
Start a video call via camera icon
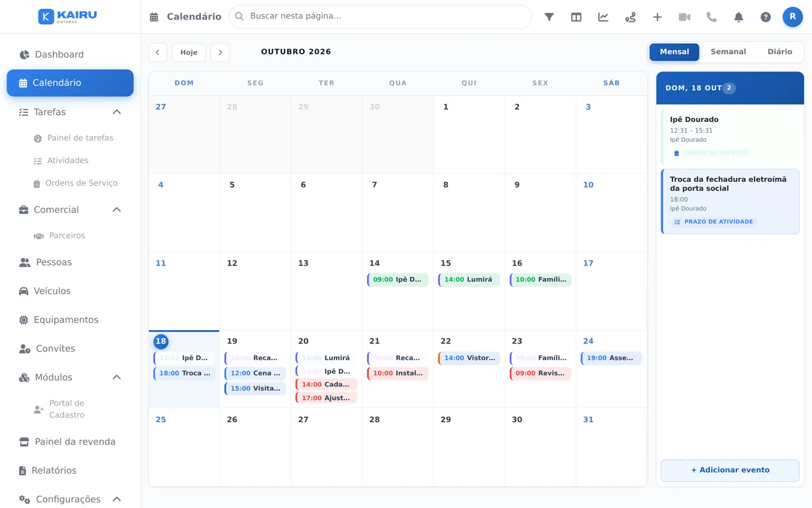click(685, 17)
